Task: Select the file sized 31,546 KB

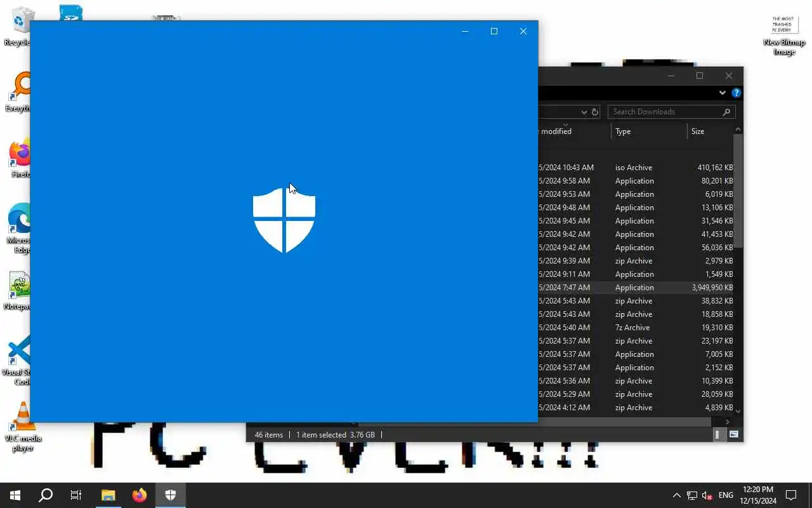Action: [x=636, y=221]
